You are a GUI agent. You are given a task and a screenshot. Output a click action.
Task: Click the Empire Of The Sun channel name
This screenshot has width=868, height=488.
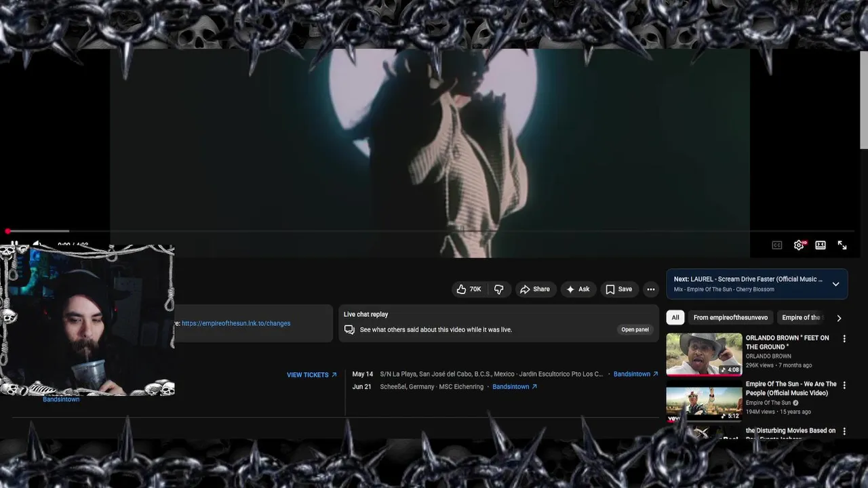768,403
